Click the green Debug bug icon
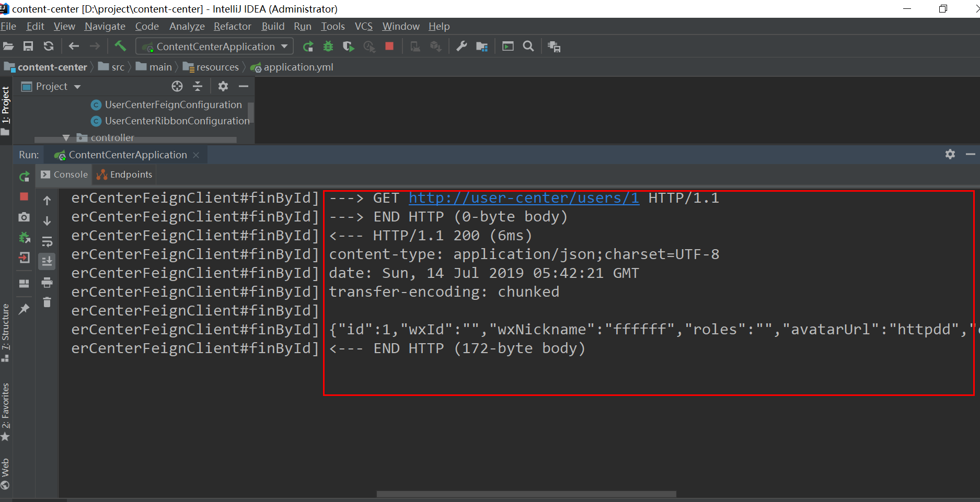980x502 pixels. [x=328, y=46]
